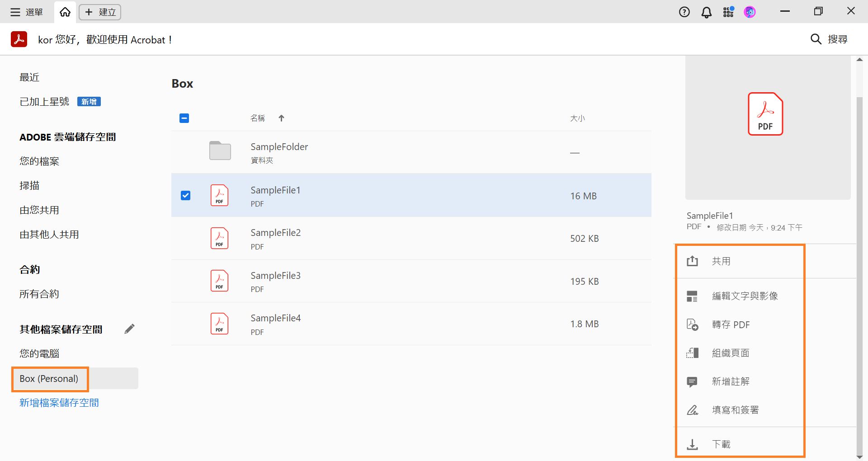This screenshot has height=461, width=868.
Task: Toggle name sort order arrow
Action: tap(281, 118)
